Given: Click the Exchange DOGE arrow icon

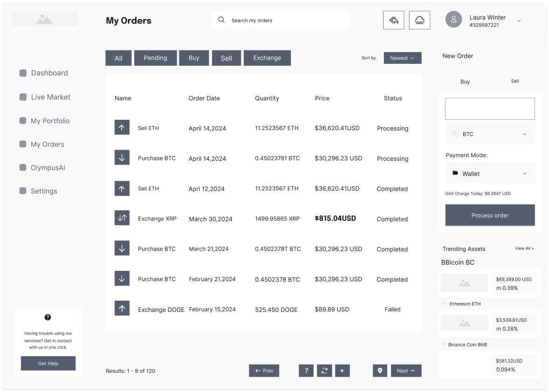Looking at the screenshot, I should pos(122,308).
